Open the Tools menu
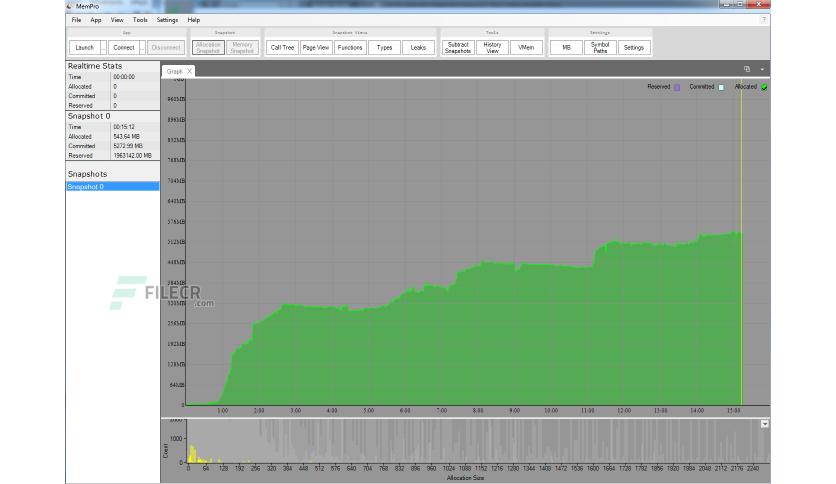The height and width of the screenshot is (484, 836). point(140,20)
